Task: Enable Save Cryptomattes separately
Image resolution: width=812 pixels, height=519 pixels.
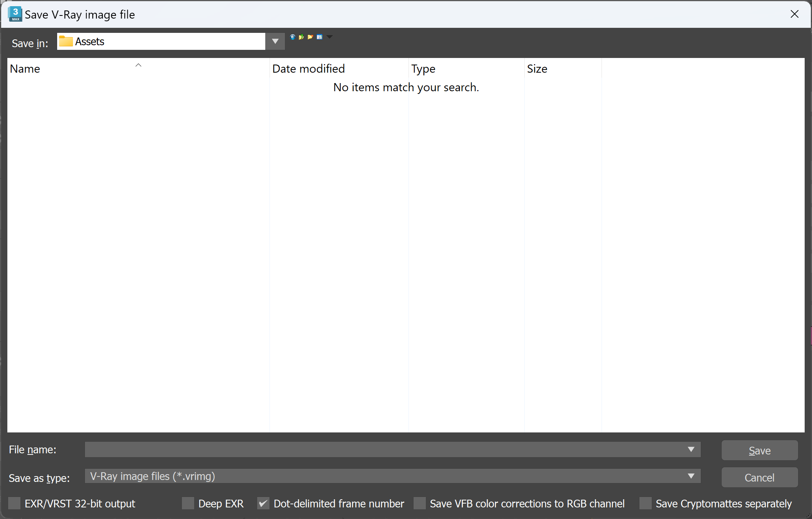Action: pos(644,503)
